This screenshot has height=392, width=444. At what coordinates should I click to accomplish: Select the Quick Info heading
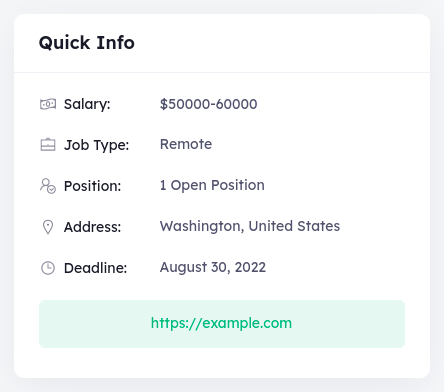click(87, 43)
